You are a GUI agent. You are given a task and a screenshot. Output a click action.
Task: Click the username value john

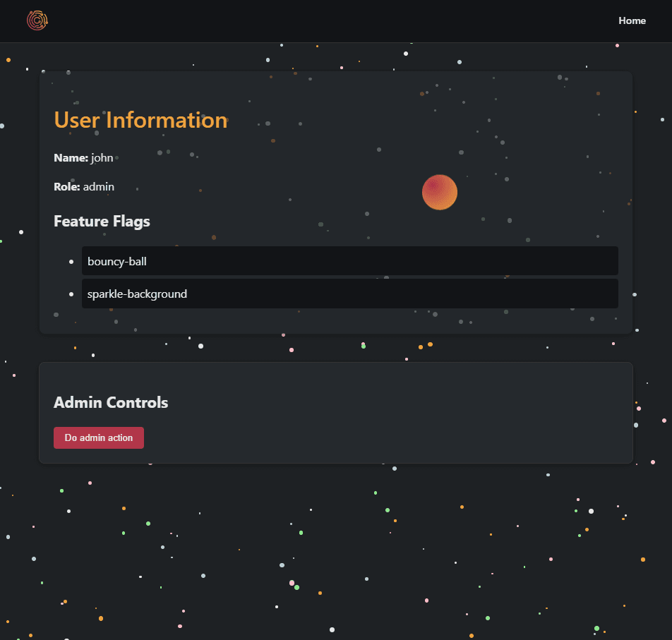tap(102, 158)
